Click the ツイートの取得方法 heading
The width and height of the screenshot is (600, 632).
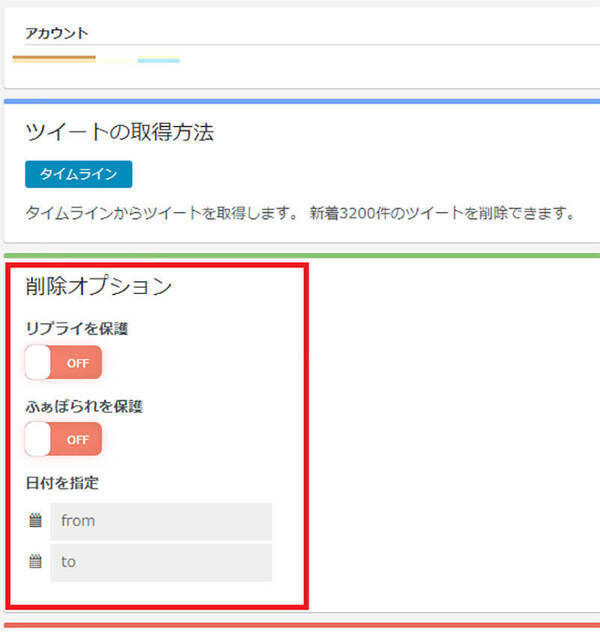click(x=119, y=132)
